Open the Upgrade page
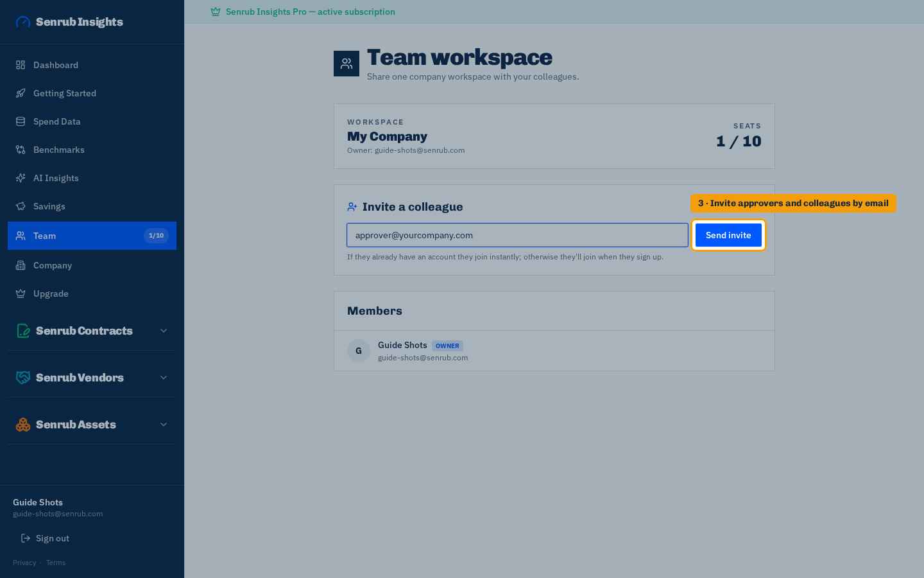This screenshot has height=578, width=924. [x=92, y=293]
